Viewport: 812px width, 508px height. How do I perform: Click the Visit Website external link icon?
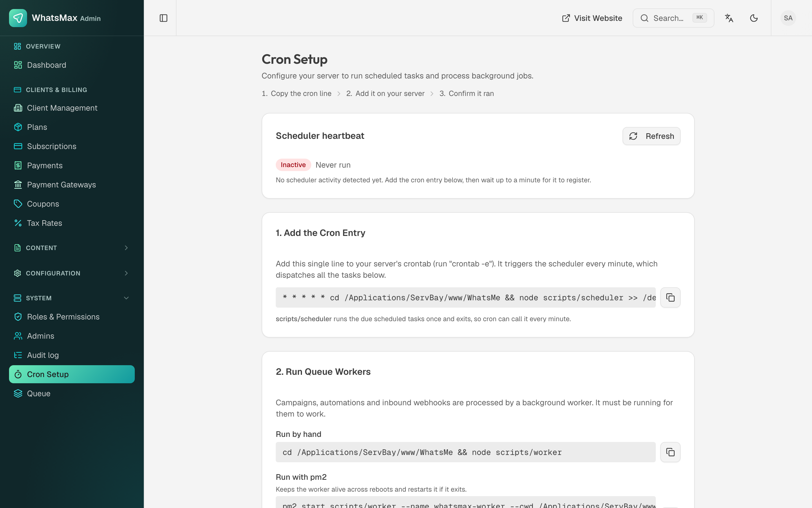[566, 18]
